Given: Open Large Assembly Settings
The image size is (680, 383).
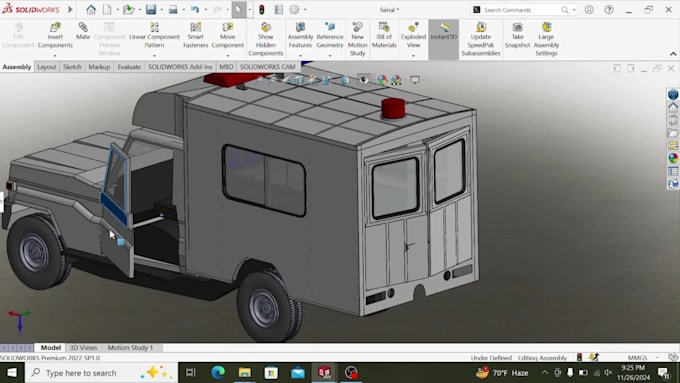Looking at the screenshot, I should 546,39.
